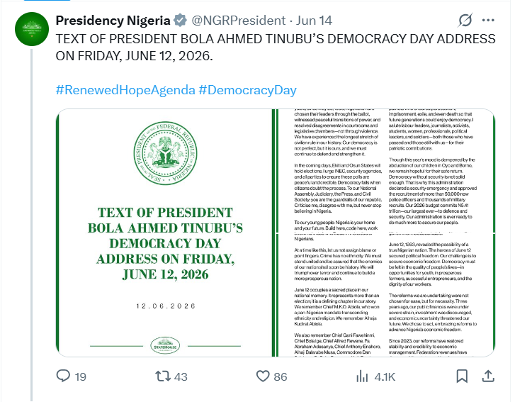Open the three-dot more options menu
The height and width of the screenshot is (402, 532).
click(x=488, y=21)
